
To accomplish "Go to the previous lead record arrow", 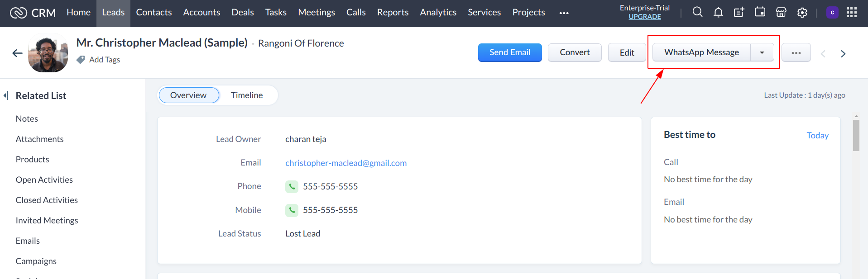I will (823, 54).
